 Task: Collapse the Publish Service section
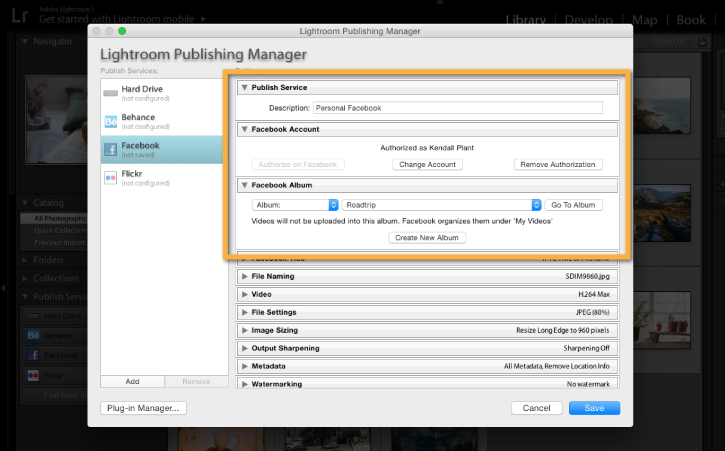(245, 87)
